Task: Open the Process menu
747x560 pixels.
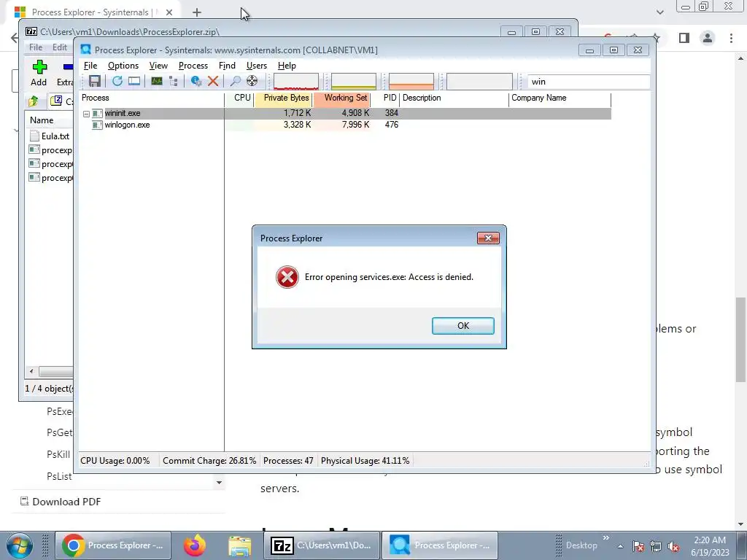Action: point(193,66)
